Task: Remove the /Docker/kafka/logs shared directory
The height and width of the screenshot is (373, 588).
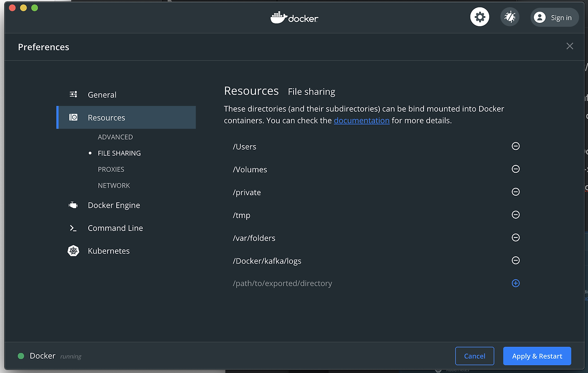Action: (515, 260)
